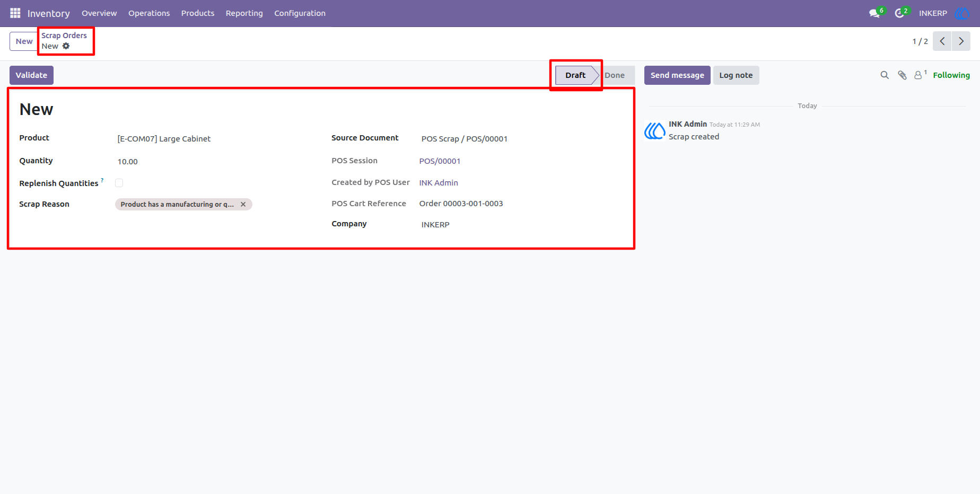Open the activities clock icon
This screenshot has width=980, height=494.
coord(899,13)
